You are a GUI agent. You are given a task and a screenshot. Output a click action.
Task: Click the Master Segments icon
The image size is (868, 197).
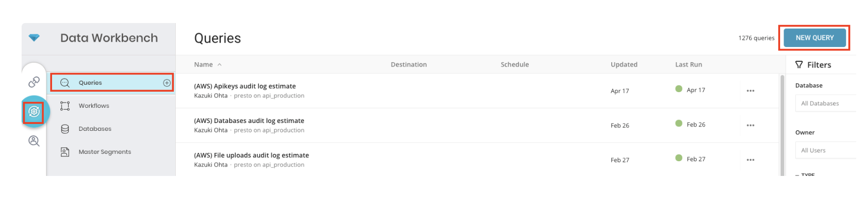65,152
